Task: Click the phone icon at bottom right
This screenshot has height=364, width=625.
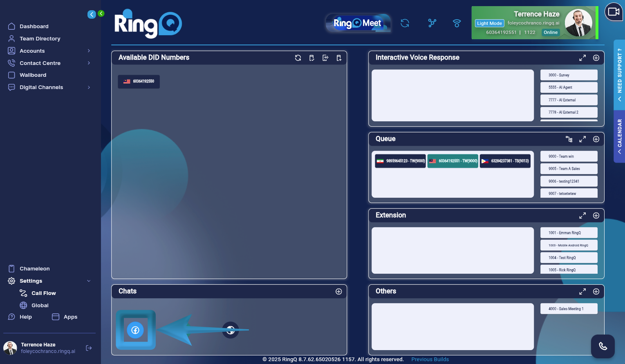Action: (603, 346)
